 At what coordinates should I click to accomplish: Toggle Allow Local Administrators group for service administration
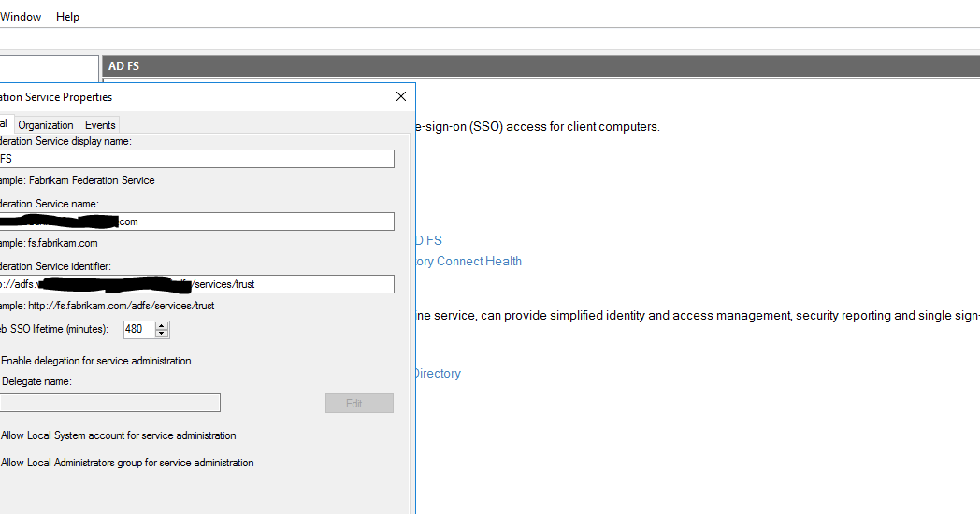(127, 463)
